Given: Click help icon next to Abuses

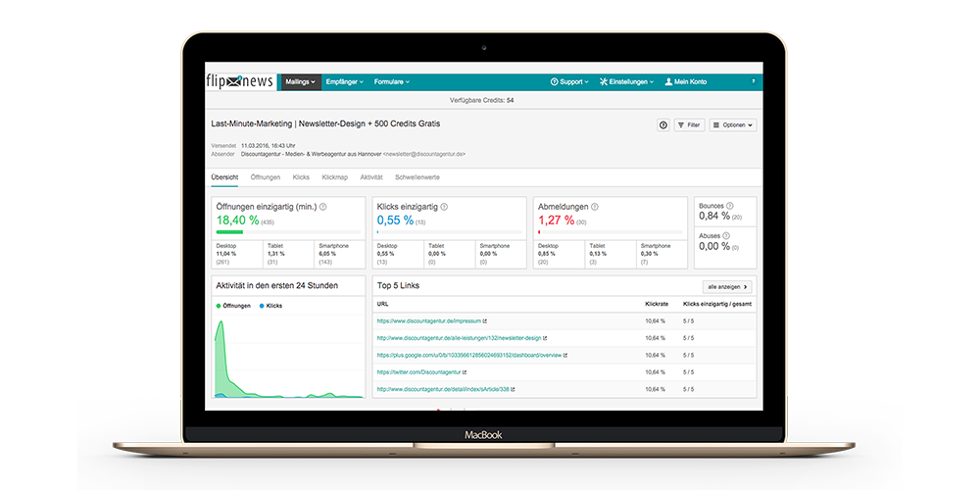Looking at the screenshot, I should click(x=726, y=235).
